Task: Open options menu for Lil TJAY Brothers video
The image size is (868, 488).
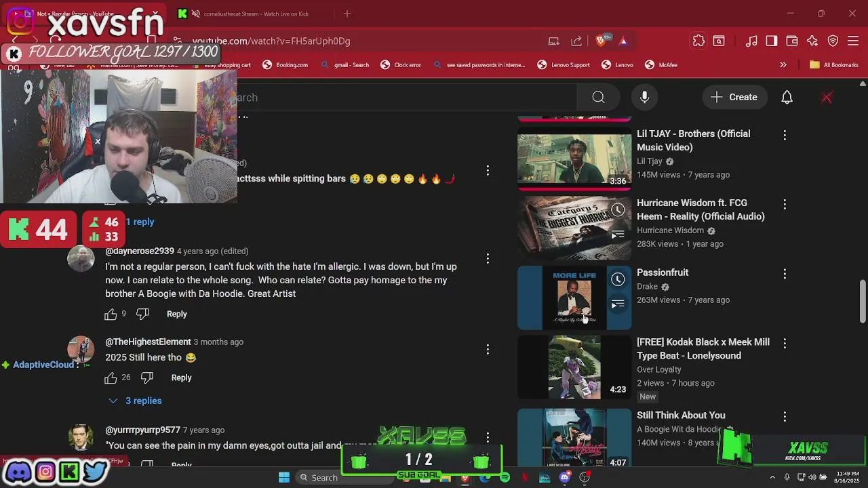Action: coord(785,136)
